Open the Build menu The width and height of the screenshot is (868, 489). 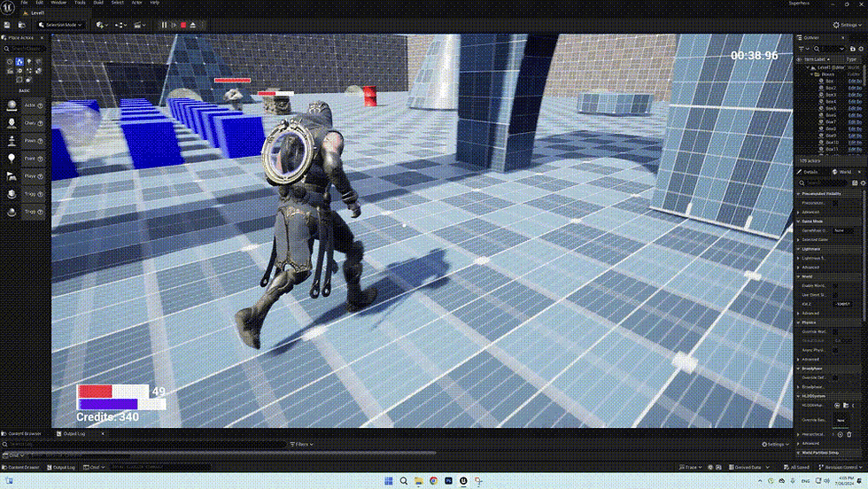tap(98, 3)
